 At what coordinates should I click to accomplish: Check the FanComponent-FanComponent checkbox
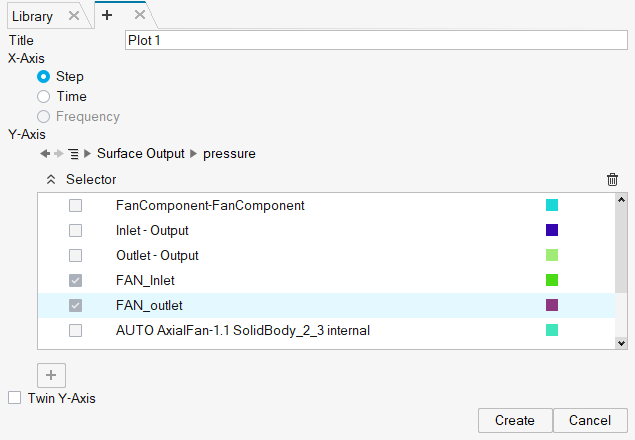[75, 205]
